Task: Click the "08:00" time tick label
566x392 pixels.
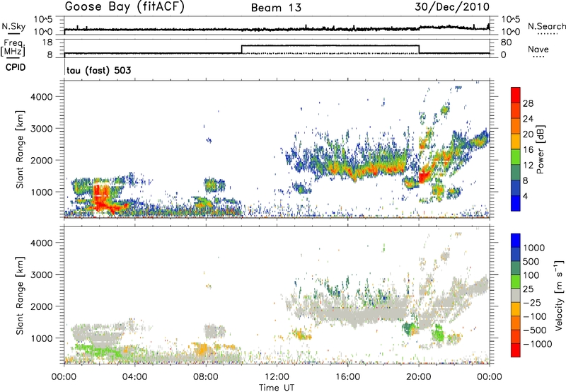Action: [206, 377]
